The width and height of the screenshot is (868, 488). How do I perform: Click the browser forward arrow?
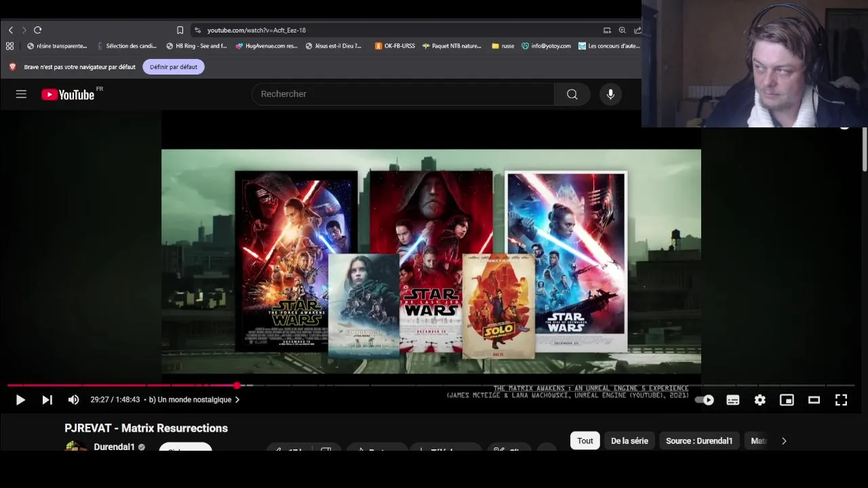pyautogui.click(x=24, y=30)
